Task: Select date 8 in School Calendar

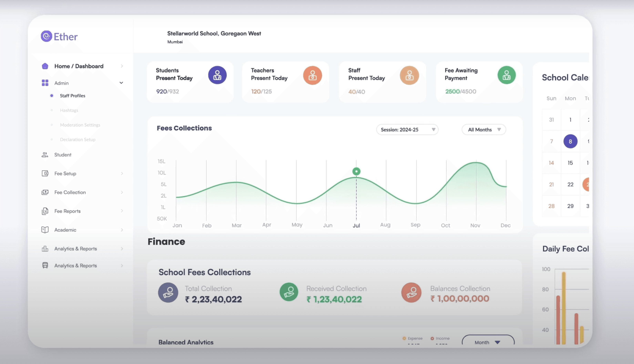Action: coord(570,141)
